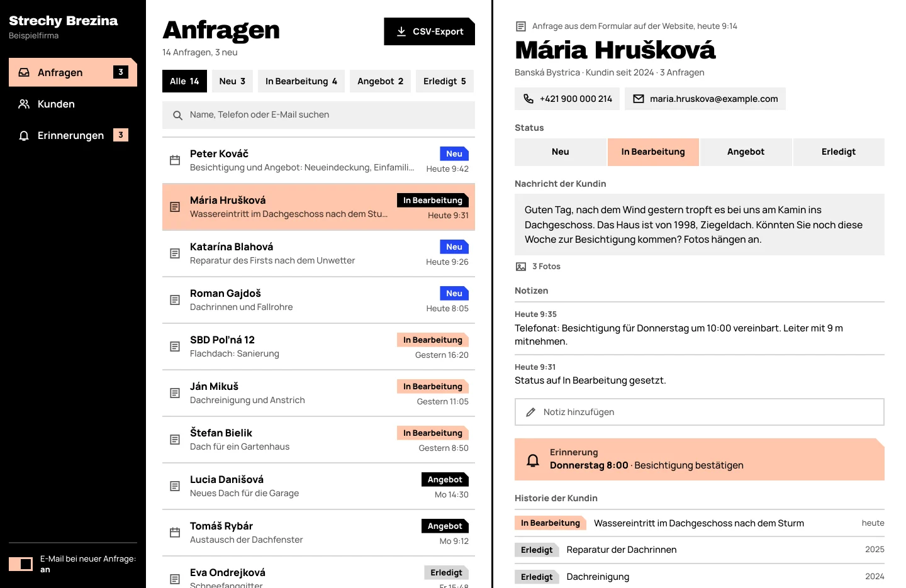Set status to Erledigt
Screen dimensions: 906x588
tap(839, 152)
